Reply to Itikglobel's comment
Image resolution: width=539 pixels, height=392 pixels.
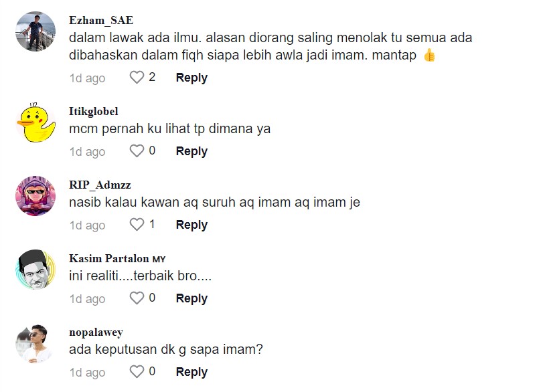(x=191, y=151)
